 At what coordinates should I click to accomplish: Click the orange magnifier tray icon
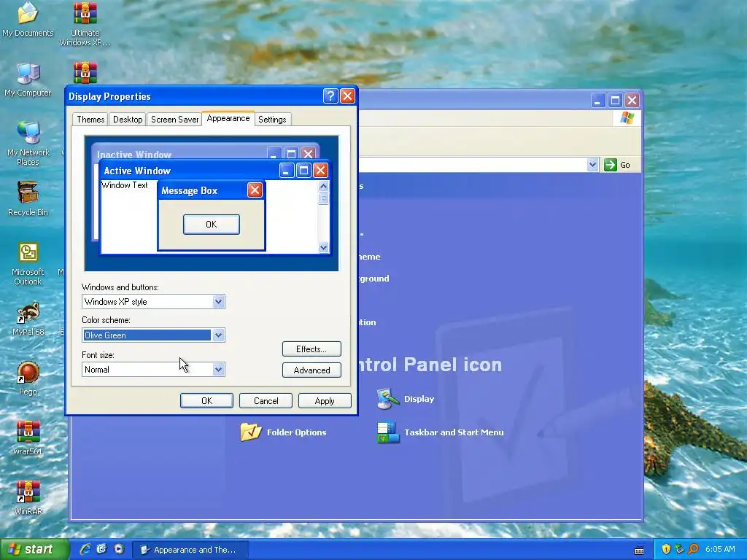(693, 550)
